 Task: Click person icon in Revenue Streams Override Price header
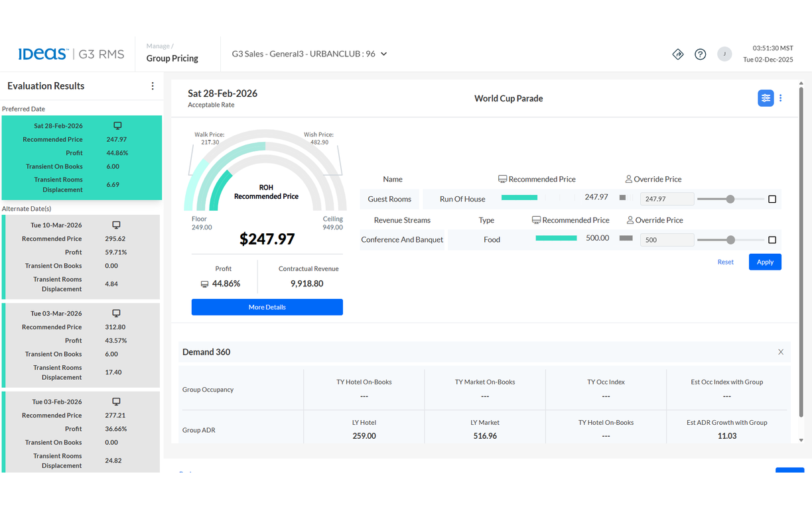630,220
